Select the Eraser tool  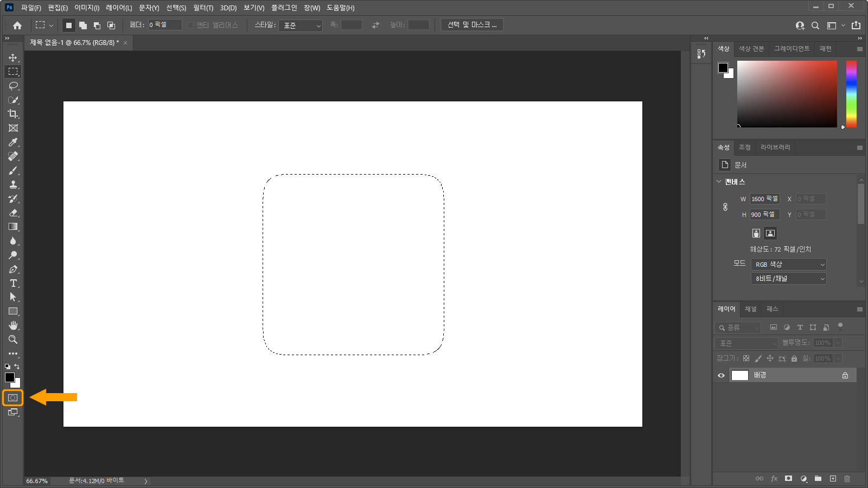(13, 213)
